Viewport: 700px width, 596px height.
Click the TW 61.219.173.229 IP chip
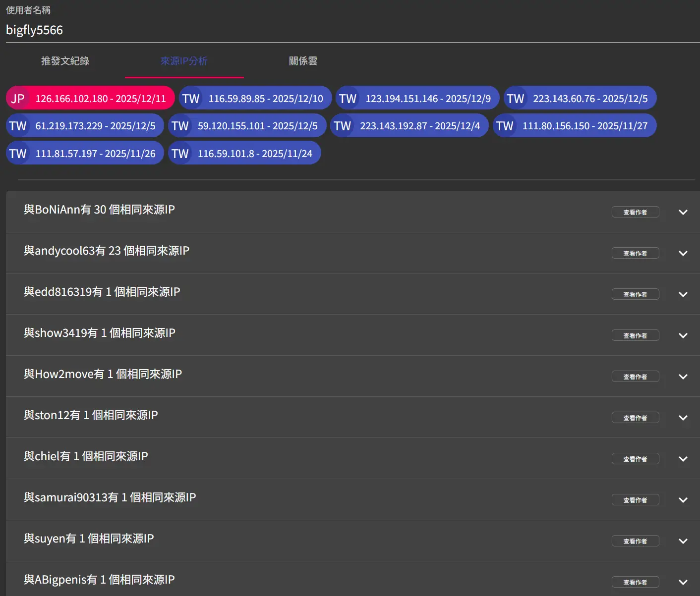(85, 126)
